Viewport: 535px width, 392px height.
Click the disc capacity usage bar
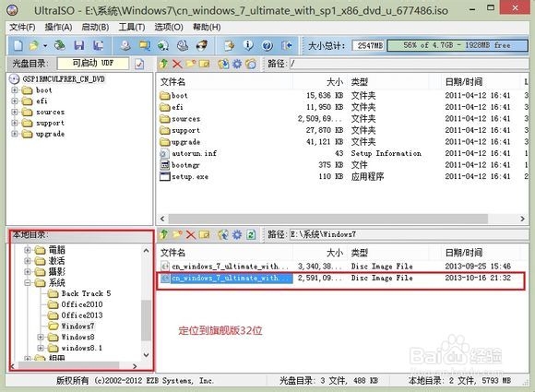pos(458,45)
